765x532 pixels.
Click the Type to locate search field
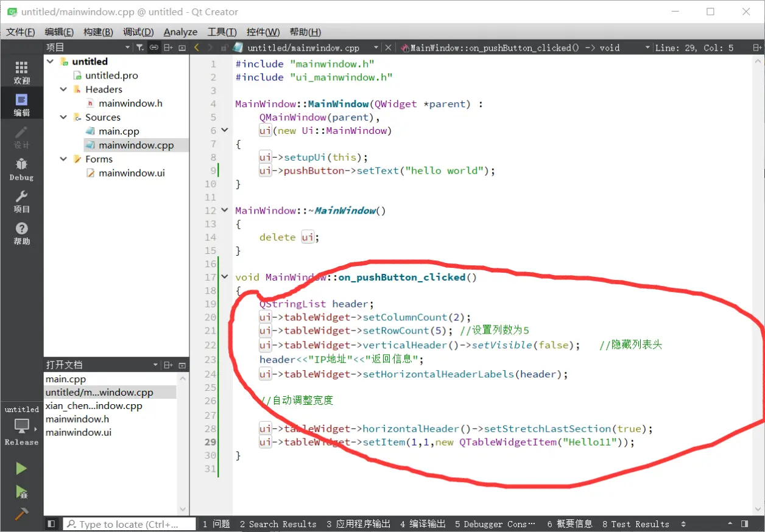(130, 524)
